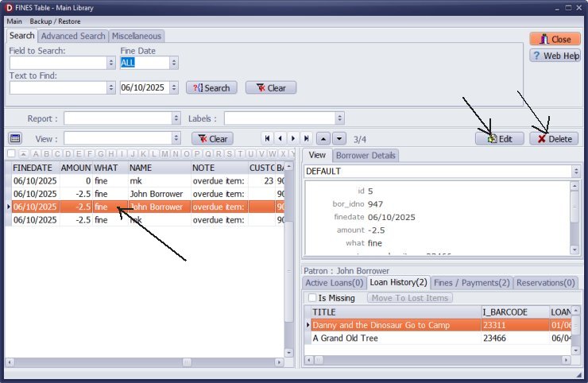Viewport: 588px width, 383px height.
Task: Enable the Is Missing checkbox
Action: point(312,297)
